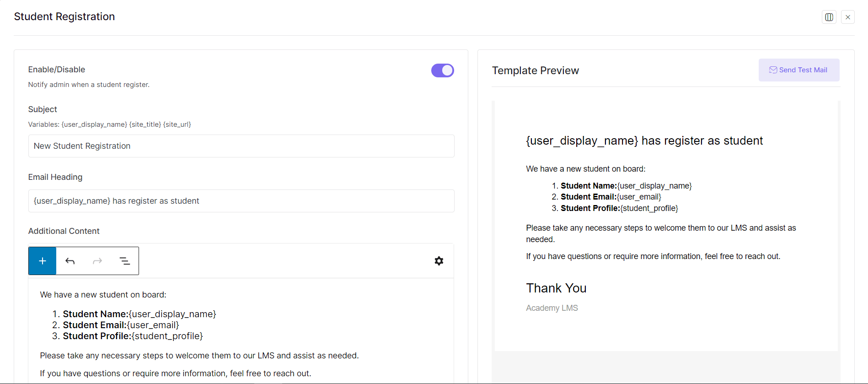
Task: Open editor settings via the gear icon
Action: pos(439,260)
